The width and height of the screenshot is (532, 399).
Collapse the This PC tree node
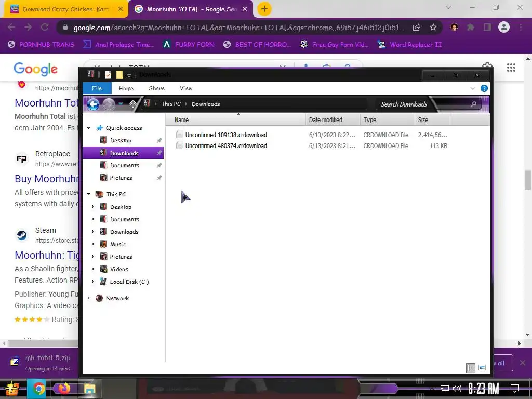pos(88,194)
